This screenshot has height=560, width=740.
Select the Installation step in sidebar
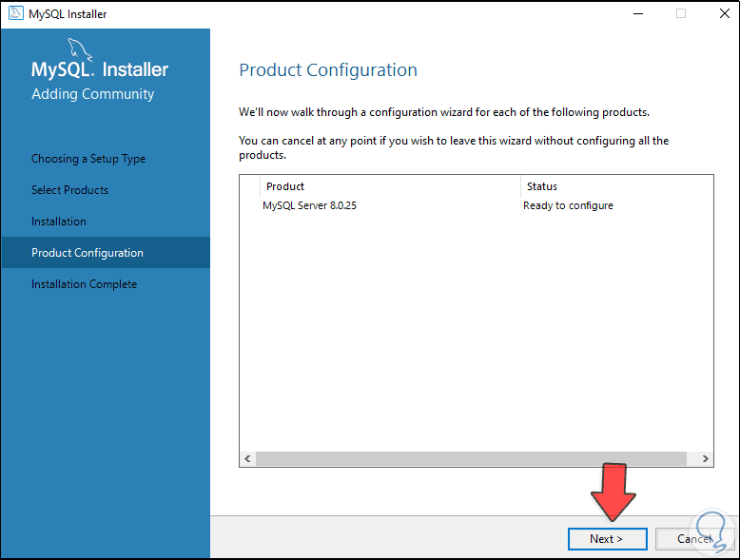pyautogui.click(x=59, y=222)
